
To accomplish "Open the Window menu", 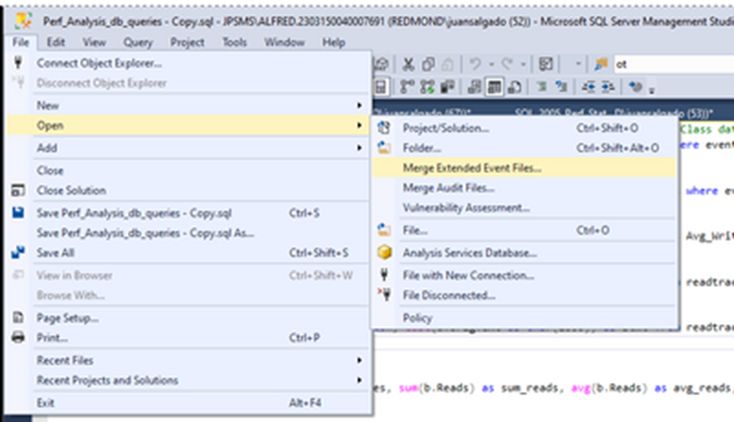I will pos(284,42).
